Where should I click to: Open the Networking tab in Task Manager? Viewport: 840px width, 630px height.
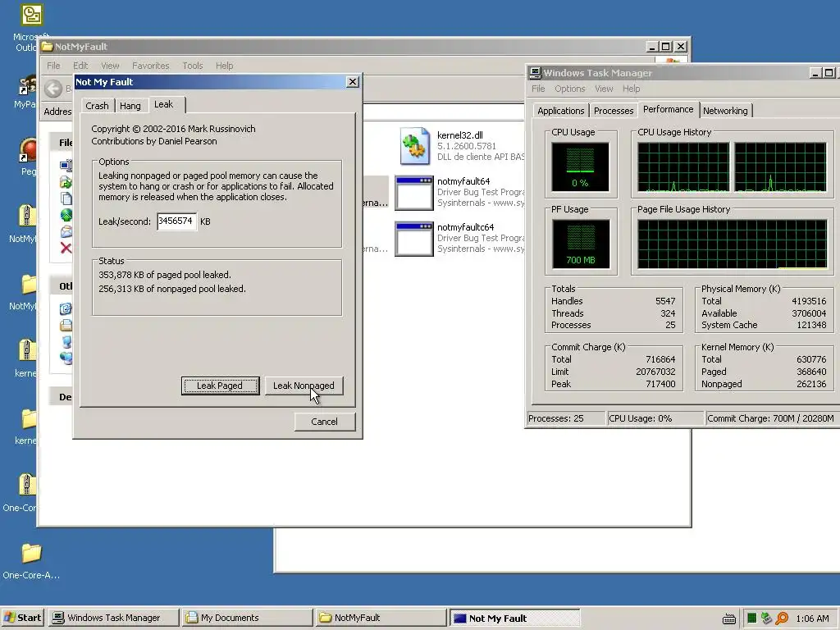725,111
